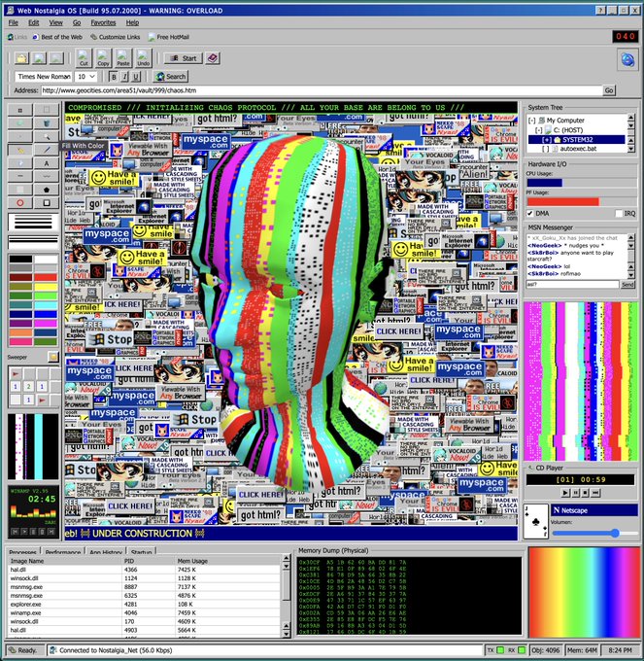Toggle the Underline formatting button

click(136, 77)
